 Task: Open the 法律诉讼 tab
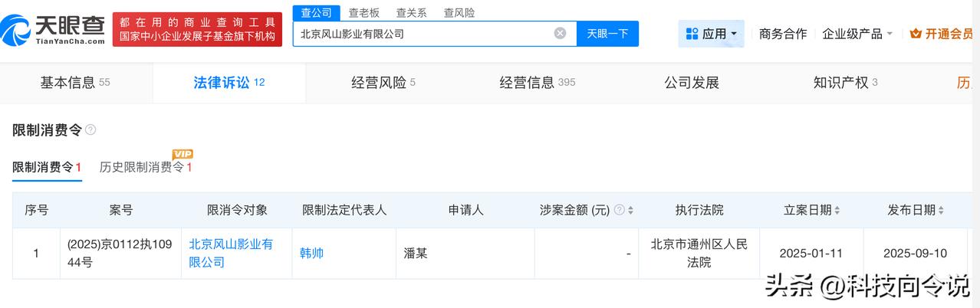(x=229, y=83)
